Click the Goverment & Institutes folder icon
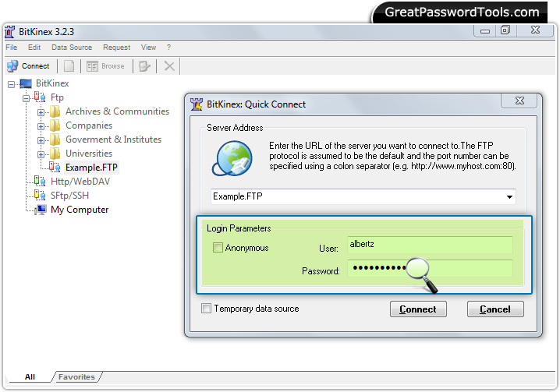Image resolution: width=560 pixels, height=392 pixels. click(55, 139)
